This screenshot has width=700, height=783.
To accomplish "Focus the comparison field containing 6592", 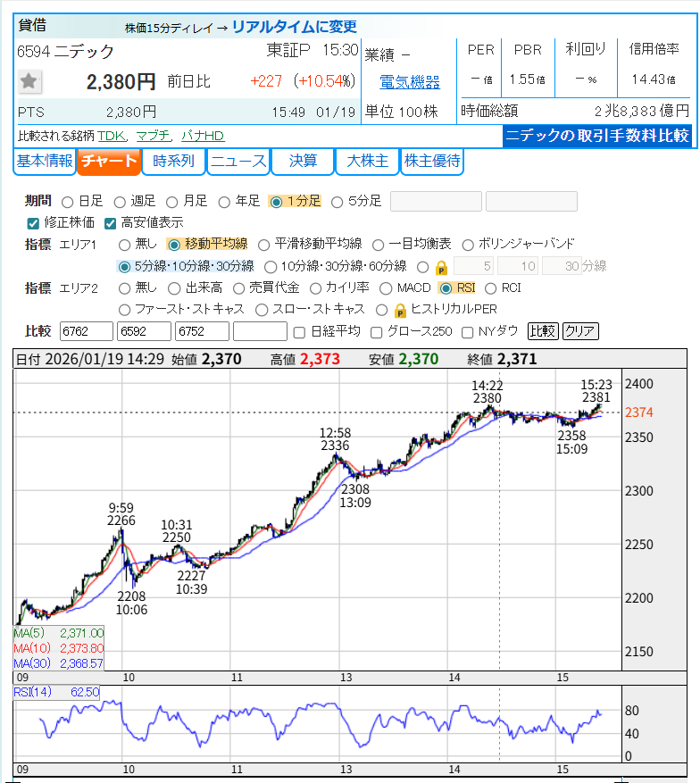I will pos(145,331).
